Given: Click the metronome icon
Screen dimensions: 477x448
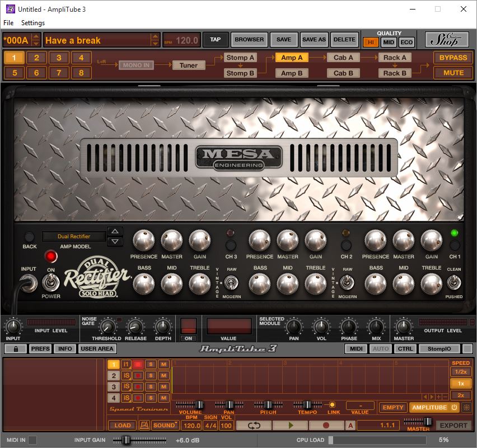Looking at the screenshot, I should pos(144,425).
